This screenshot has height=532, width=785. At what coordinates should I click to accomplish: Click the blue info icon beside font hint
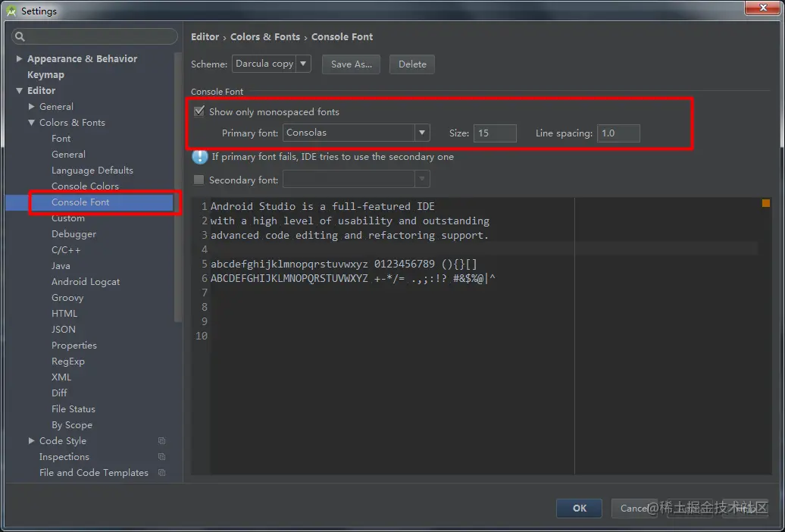(x=200, y=157)
